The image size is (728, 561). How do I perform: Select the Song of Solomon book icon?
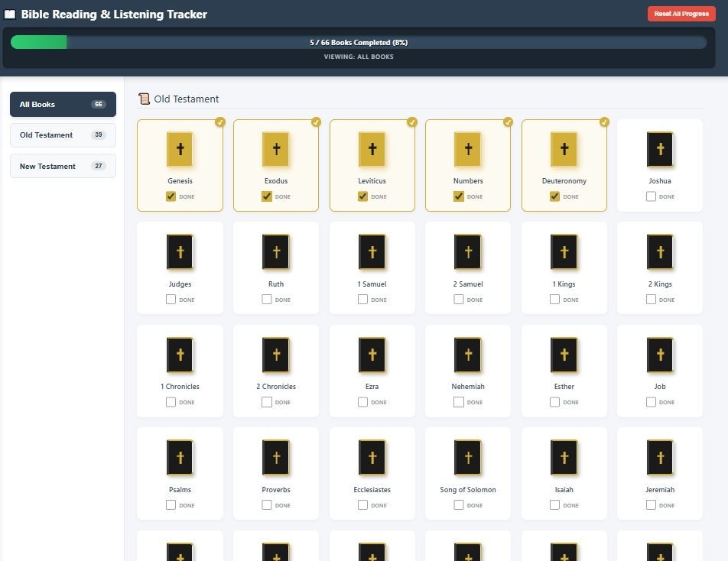[x=468, y=458]
